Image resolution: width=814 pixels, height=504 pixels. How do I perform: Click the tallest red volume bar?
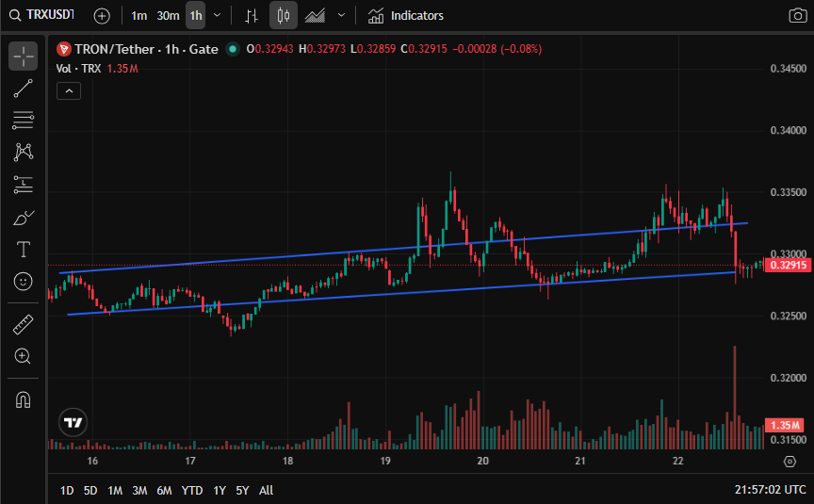735,397
